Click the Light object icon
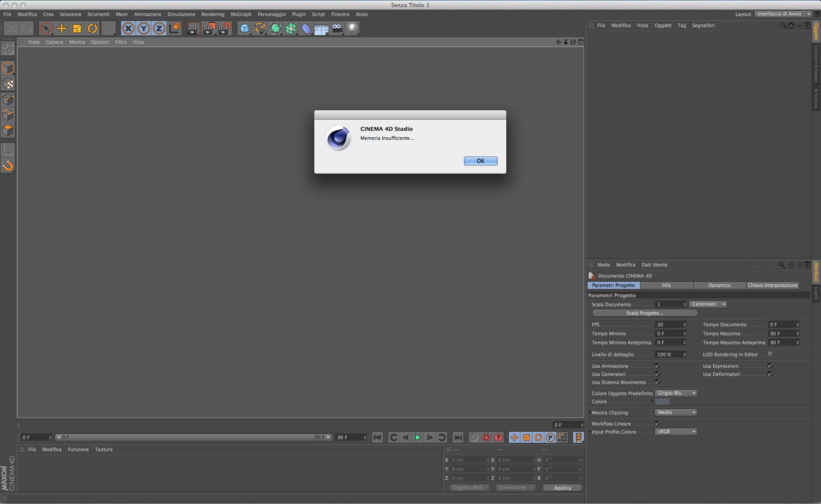821x504 pixels. pyautogui.click(x=352, y=29)
